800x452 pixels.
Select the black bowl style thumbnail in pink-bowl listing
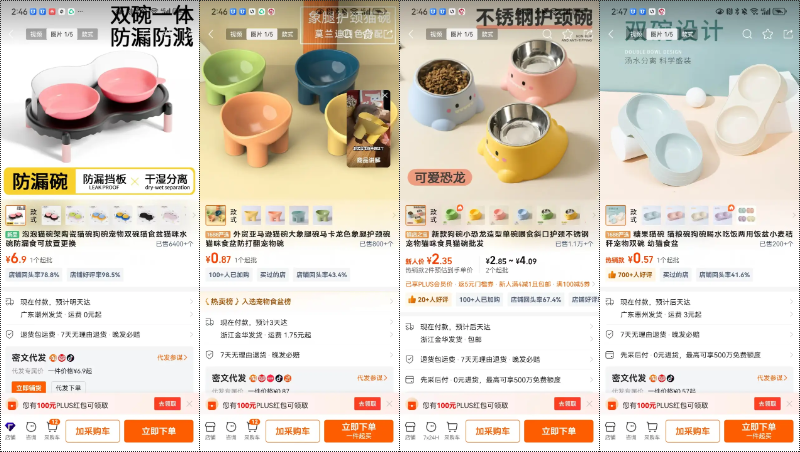(x=146, y=215)
